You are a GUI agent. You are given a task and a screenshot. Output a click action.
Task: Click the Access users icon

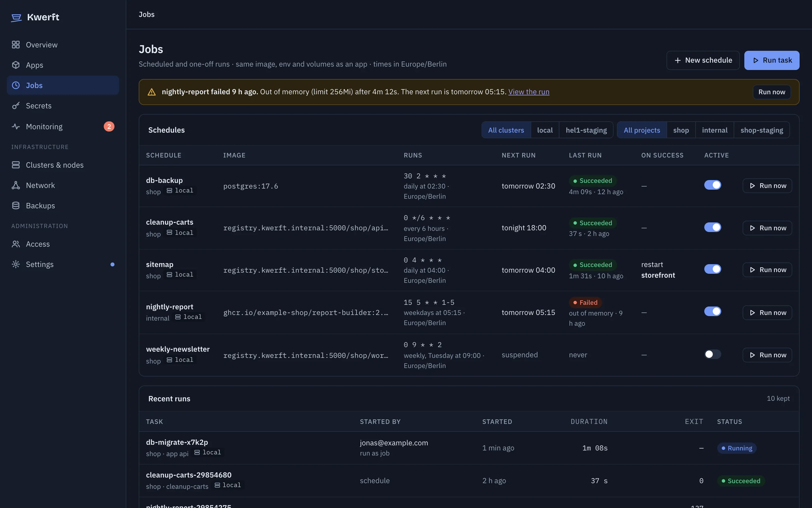[x=16, y=244]
